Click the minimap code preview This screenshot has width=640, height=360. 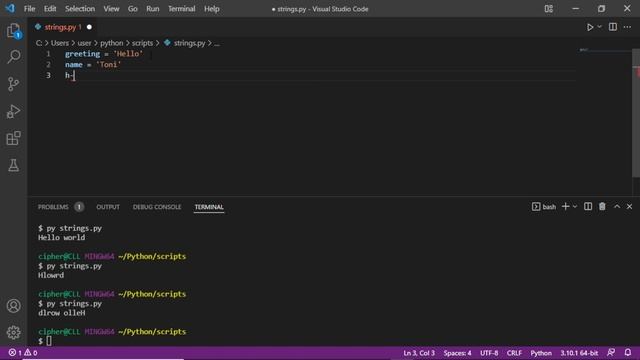point(584,50)
